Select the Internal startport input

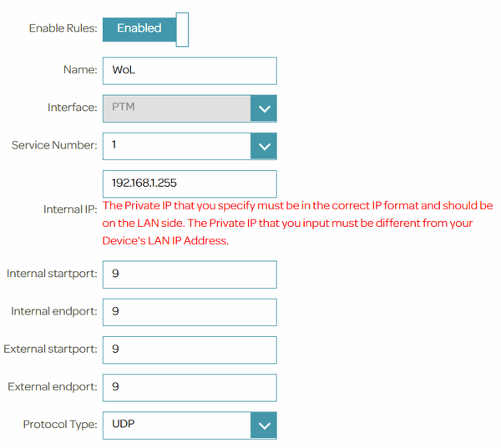[189, 274]
